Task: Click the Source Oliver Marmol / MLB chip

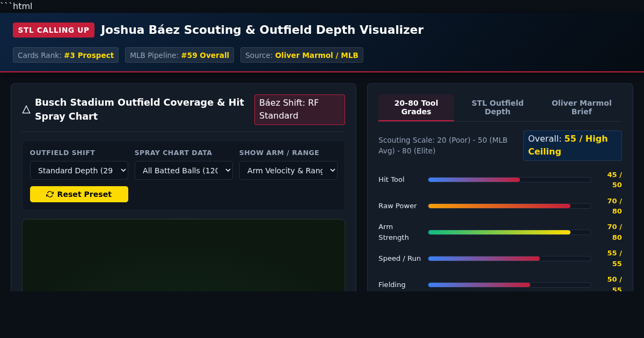Action: [x=302, y=55]
